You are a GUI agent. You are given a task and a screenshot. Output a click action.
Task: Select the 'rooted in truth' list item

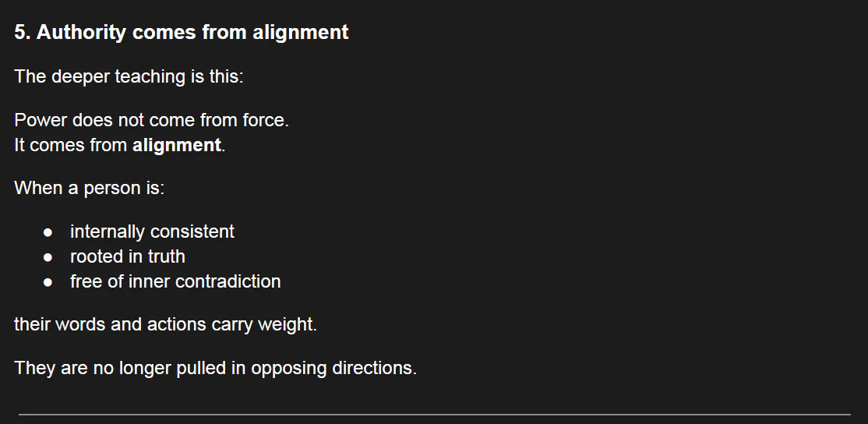point(127,256)
